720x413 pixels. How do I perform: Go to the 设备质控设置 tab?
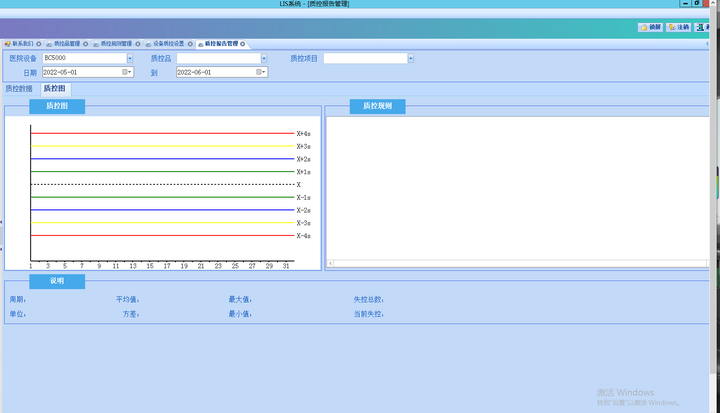167,44
